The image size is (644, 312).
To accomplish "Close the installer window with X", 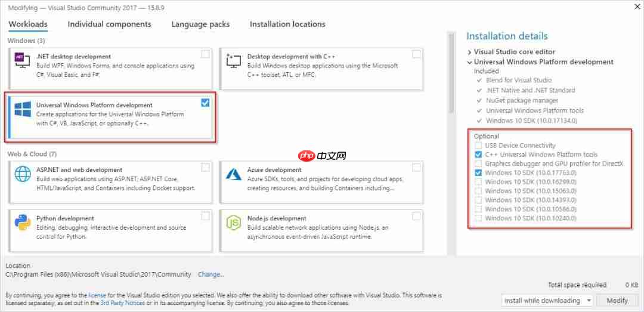I will pos(638,5).
